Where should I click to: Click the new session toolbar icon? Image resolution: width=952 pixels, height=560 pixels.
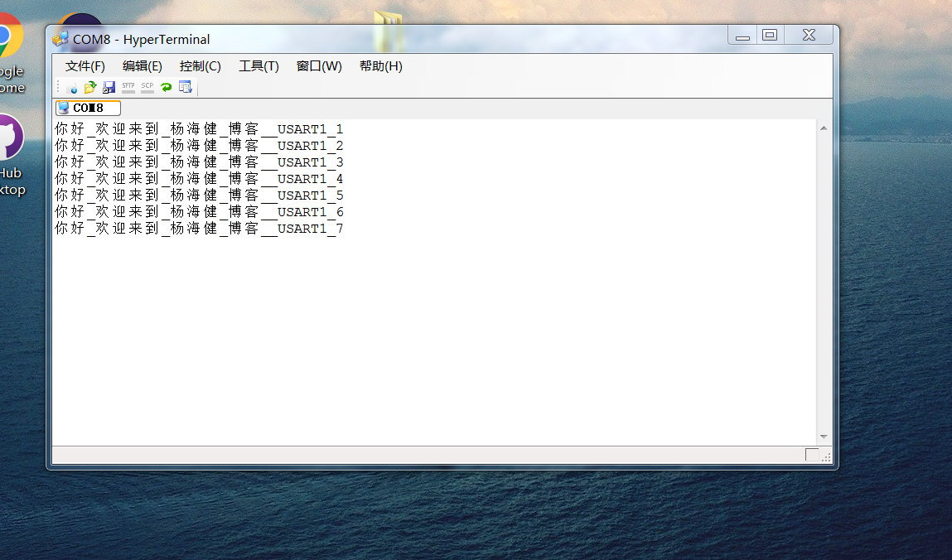(72, 87)
